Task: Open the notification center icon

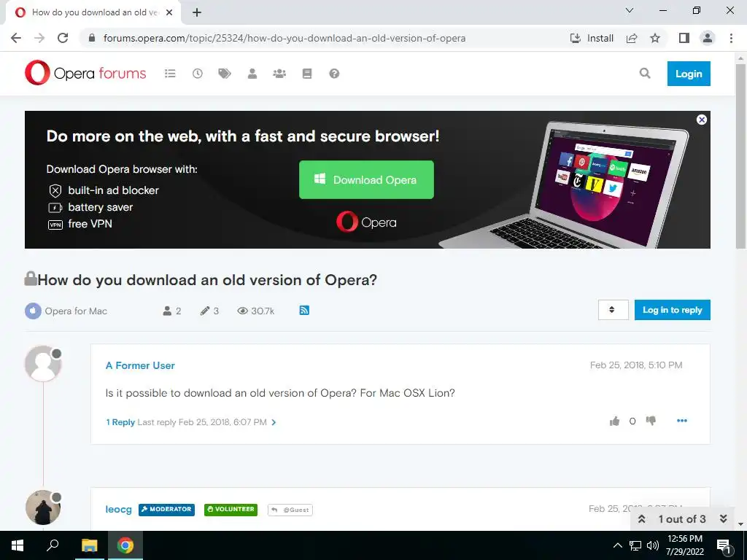Action: 724,546
